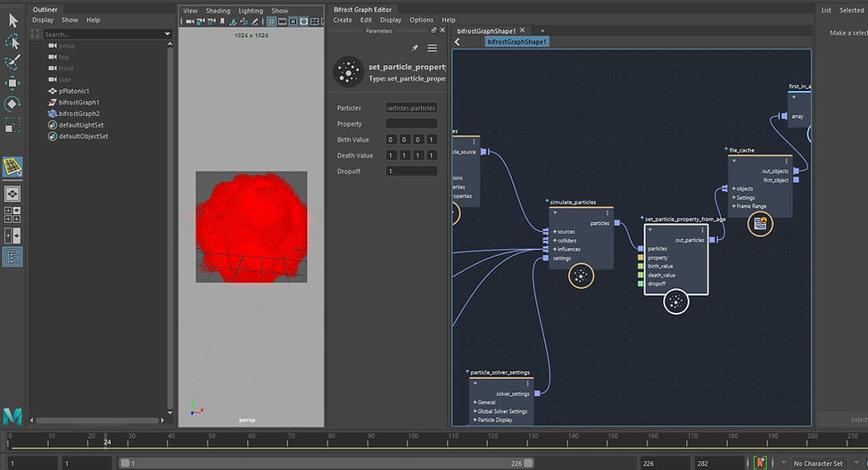Click the set_particle_property_from_age node circular icon
The width and height of the screenshot is (868, 470).
(x=676, y=301)
